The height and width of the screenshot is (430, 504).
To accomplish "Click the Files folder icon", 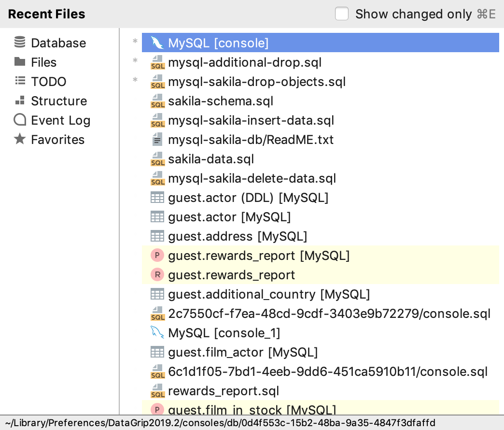I will [20, 61].
